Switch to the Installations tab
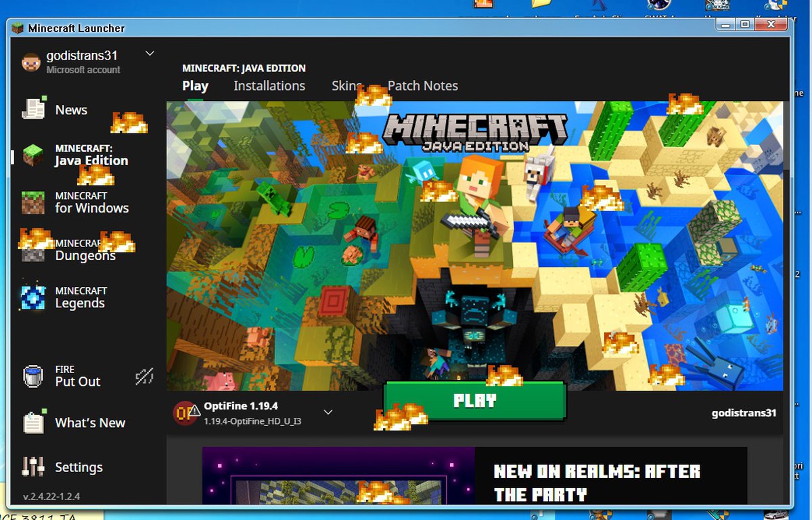The width and height of the screenshot is (812, 520). pos(269,86)
